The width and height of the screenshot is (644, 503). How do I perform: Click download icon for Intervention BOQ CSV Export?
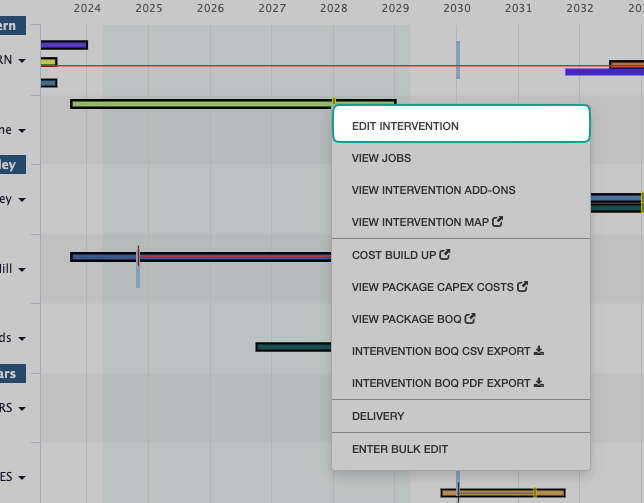pyautogui.click(x=539, y=351)
